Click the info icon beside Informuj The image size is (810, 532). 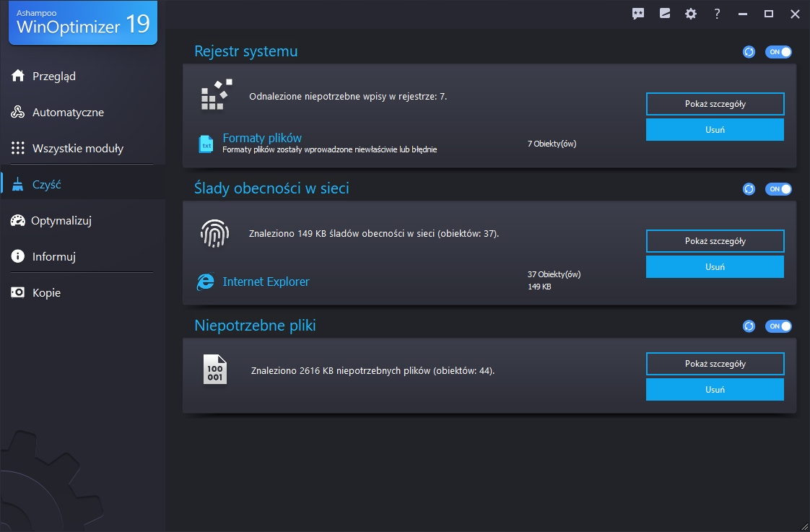(x=18, y=256)
